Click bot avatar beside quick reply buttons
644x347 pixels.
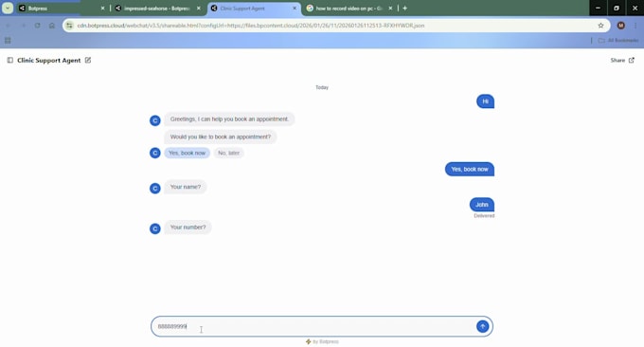[x=154, y=153]
